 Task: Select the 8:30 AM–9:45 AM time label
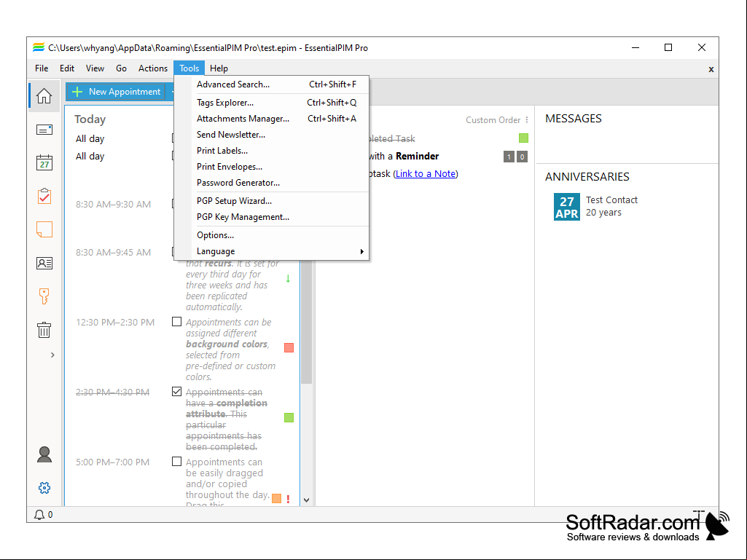point(113,253)
